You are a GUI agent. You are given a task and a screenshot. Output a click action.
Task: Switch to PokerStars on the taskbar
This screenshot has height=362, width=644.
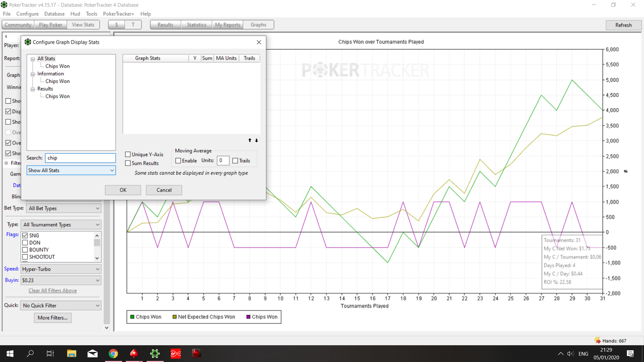134,353
